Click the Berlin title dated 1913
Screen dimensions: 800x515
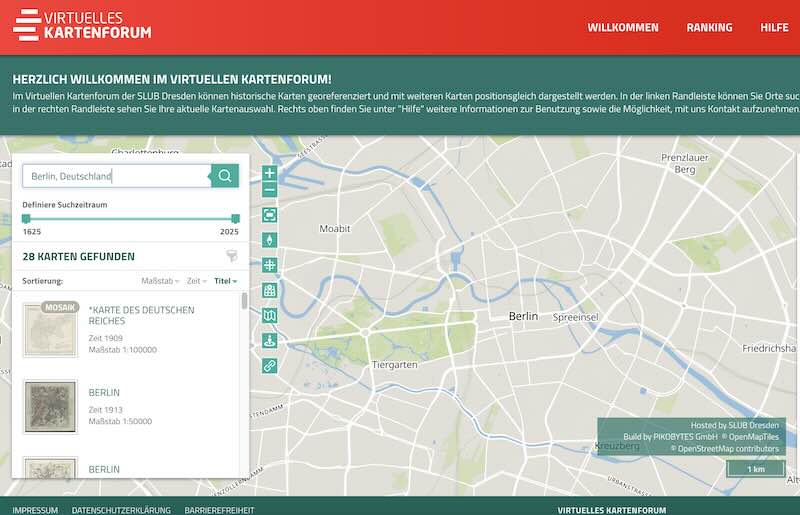[104, 393]
